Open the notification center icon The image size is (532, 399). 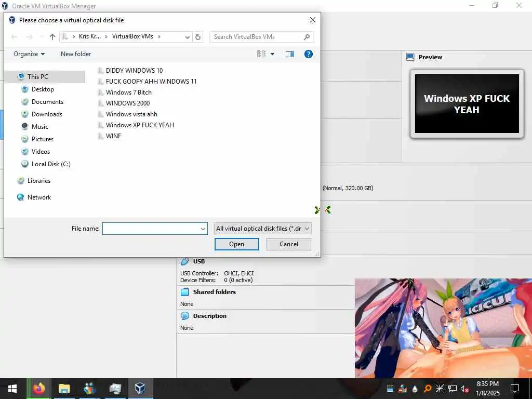coord(515,389)
